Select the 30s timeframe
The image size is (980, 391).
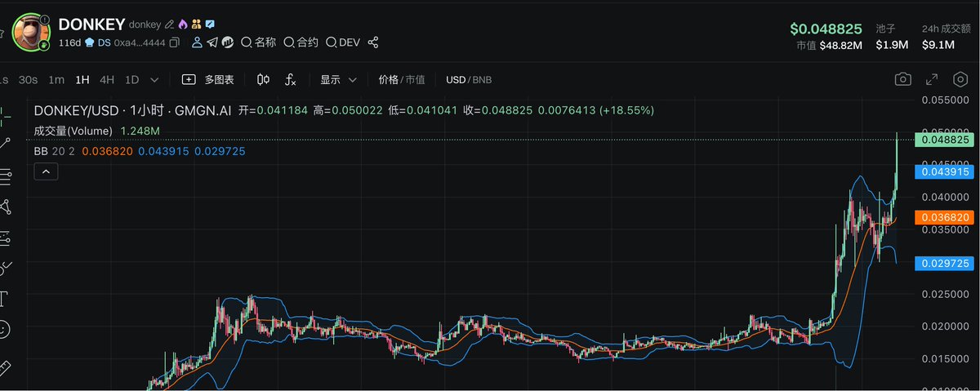coord(29,80)
